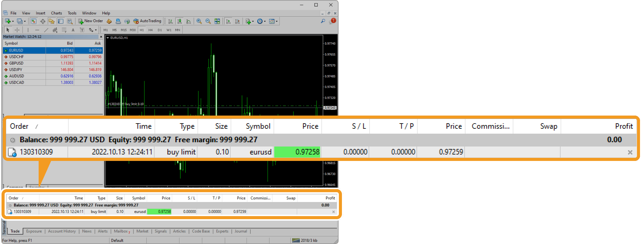
Task: Open the New Chart toolbar icon
Action: pos(8,21)
